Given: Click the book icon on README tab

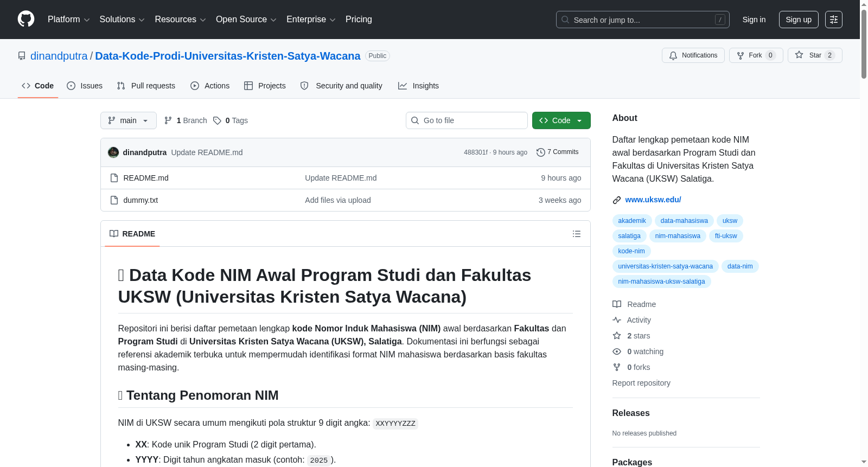Looking at the screenshot, I should point(114,234).
